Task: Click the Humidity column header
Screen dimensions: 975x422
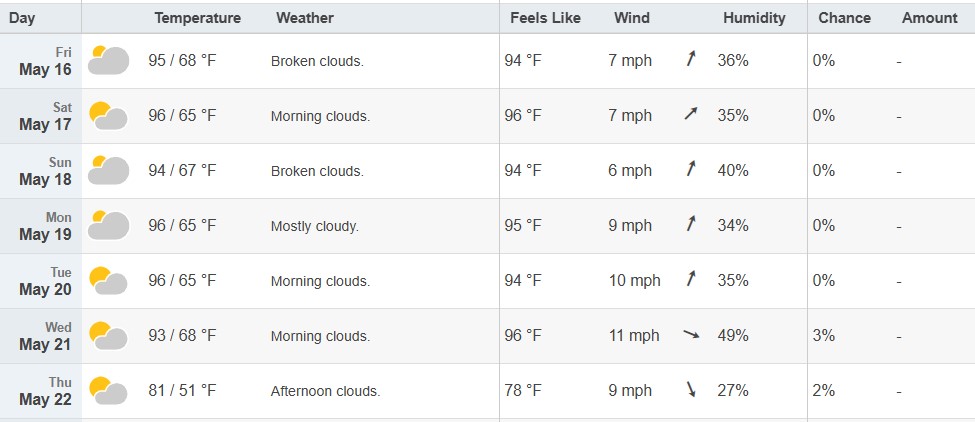Action: tap(754, 18)
